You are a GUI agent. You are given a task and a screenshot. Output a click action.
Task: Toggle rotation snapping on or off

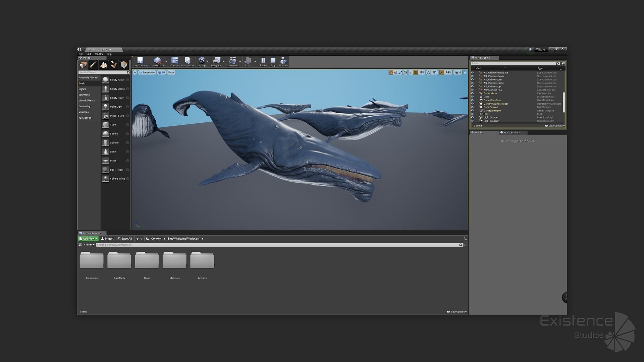pyautogui.click(x=428, y=72)
